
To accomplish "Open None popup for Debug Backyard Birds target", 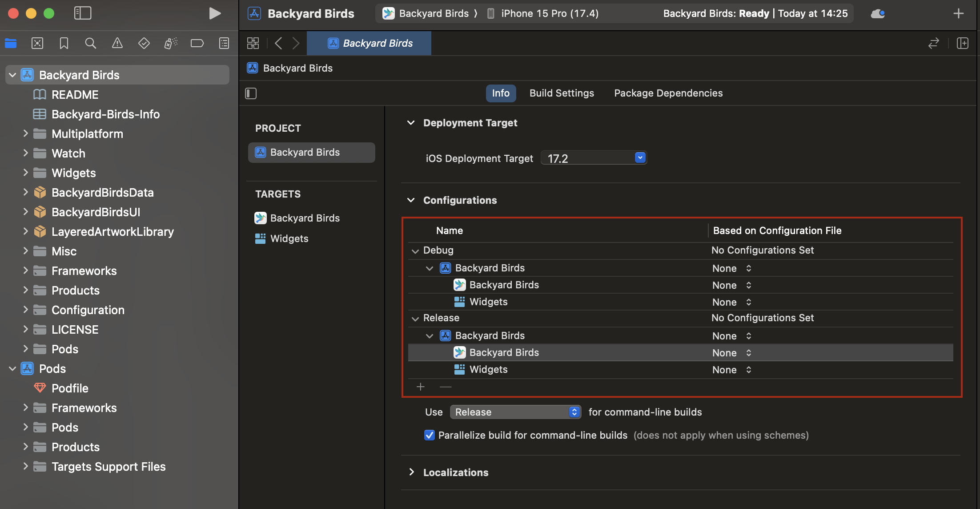I will pyautogui.click(x=732, y=285).
